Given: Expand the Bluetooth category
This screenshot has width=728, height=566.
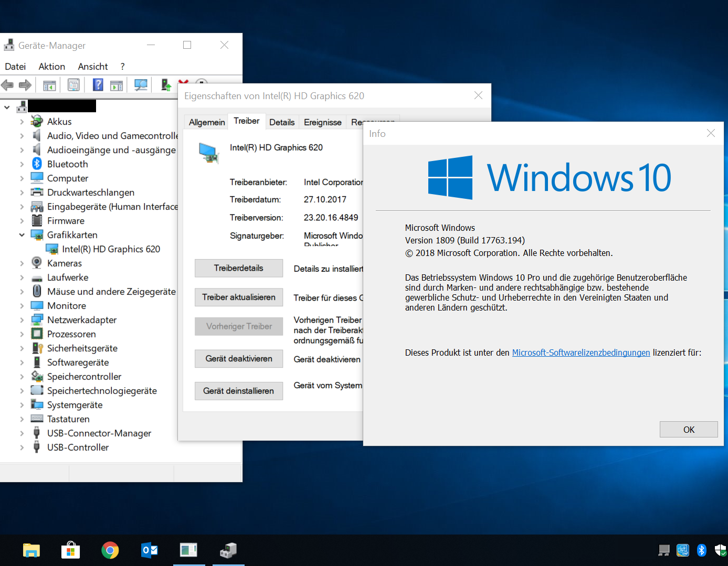Looking at the screenshot, I should (x=22, y=164).
